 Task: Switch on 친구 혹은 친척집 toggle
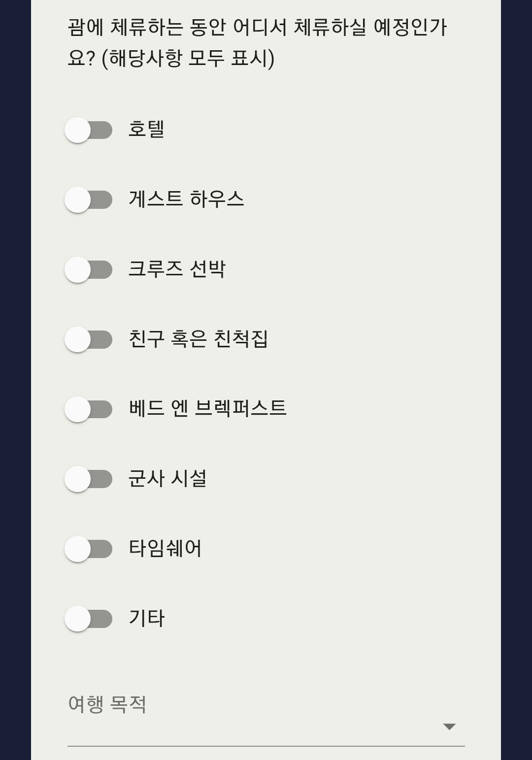89,339
